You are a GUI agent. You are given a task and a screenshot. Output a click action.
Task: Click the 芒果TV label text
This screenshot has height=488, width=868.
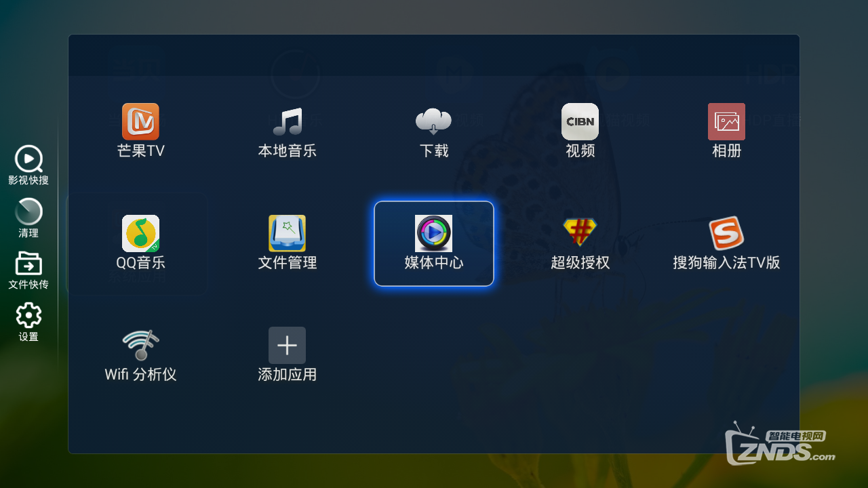click(140, 150)
